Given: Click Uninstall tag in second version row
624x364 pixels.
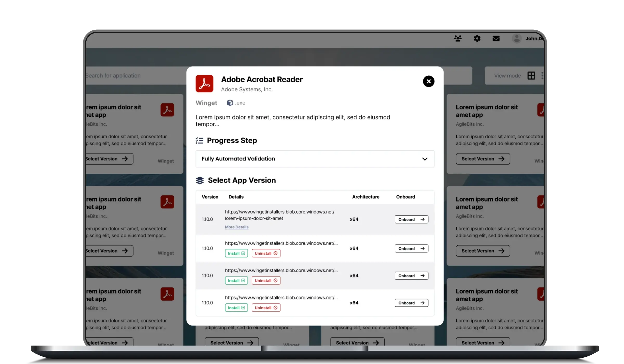Looking at the screenshot, I should point(266,253).
